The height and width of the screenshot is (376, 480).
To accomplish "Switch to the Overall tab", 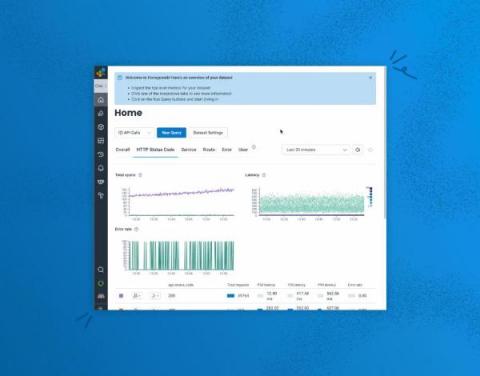I will click(x=123, y=150).
